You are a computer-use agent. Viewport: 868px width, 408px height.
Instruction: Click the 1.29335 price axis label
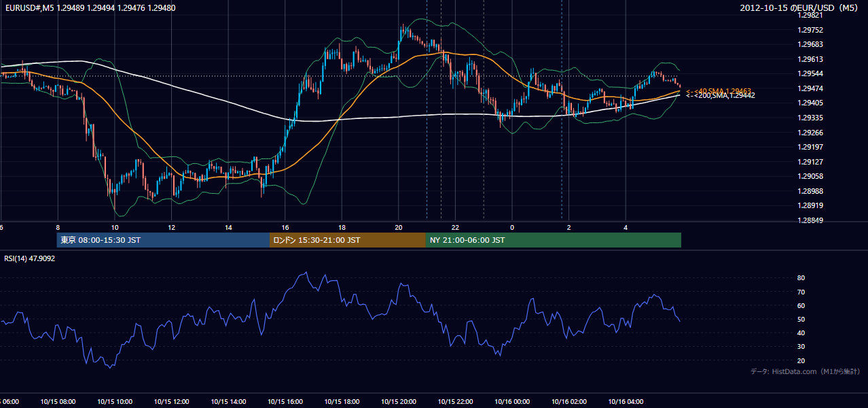coord(811,118)
